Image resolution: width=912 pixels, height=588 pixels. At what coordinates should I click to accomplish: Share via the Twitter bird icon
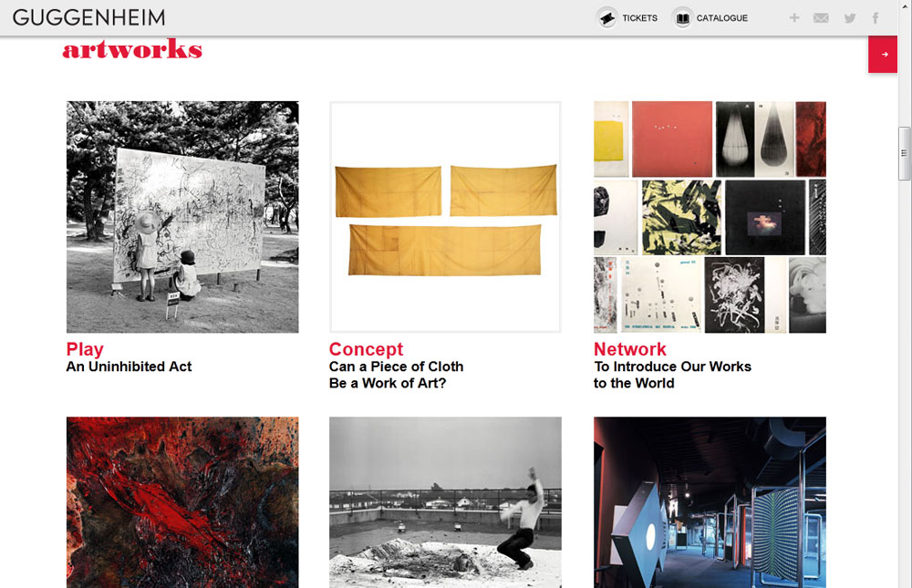coord(850,18)
